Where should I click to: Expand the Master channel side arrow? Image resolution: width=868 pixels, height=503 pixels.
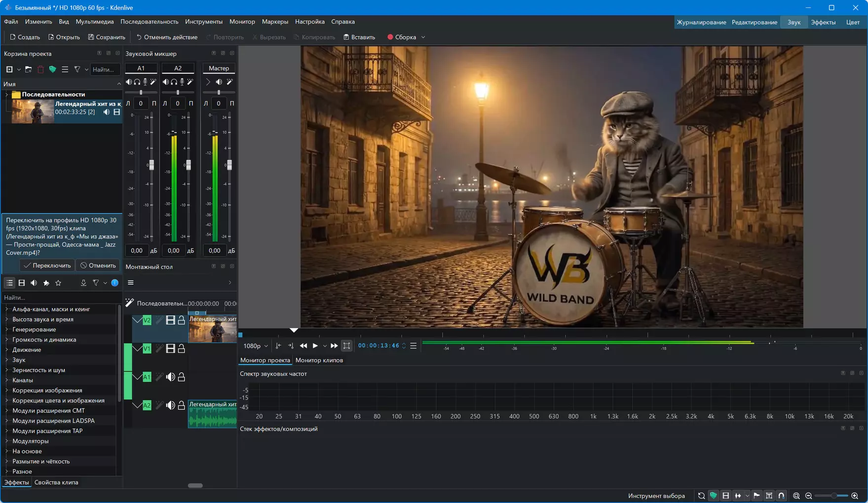[x=208, y=82]
